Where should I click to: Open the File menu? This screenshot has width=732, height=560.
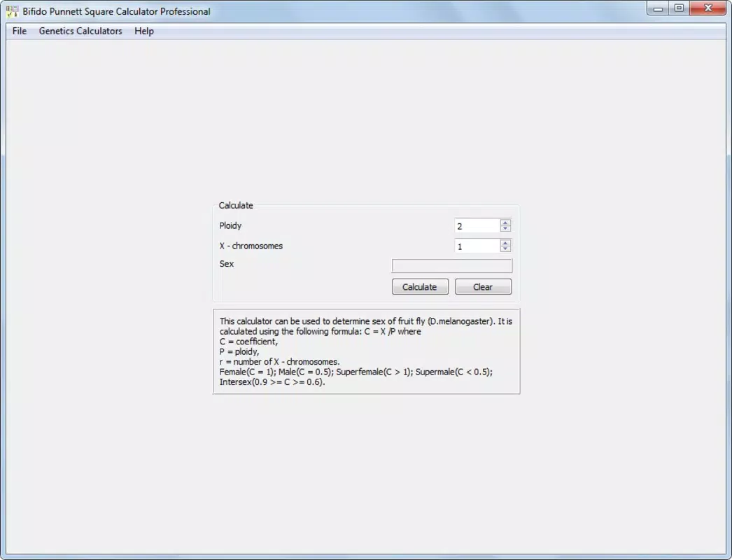(x=19, y=31)
